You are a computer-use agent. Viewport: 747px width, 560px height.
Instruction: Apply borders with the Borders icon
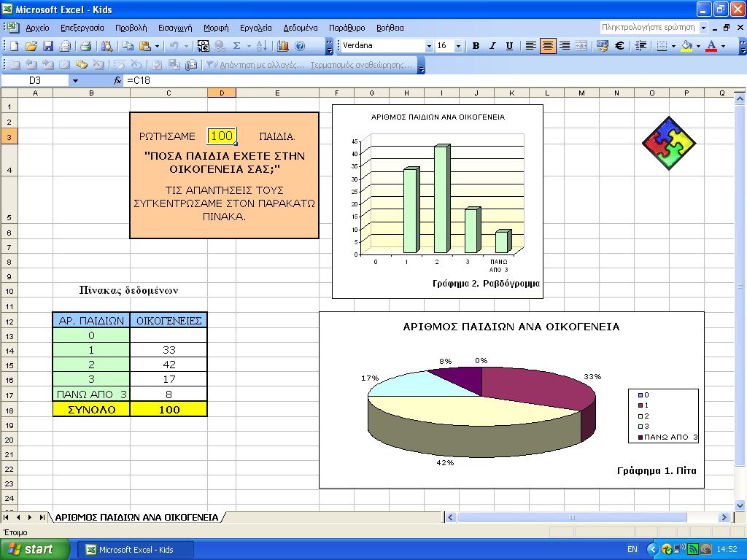pos(662,46)
